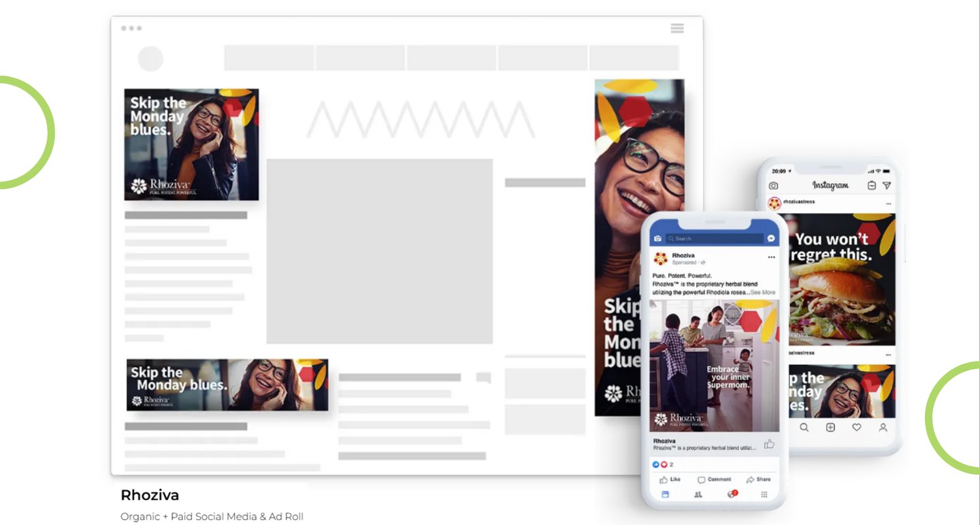The image size is (980, 525).
Task: Open Instagram direct messages icon
Action: coord(887,185)
